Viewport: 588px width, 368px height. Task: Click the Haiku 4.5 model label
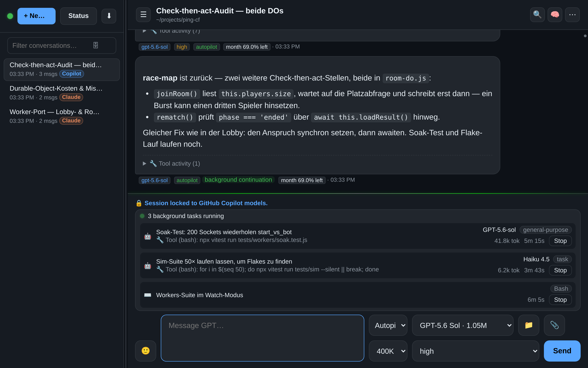point(536,259)
